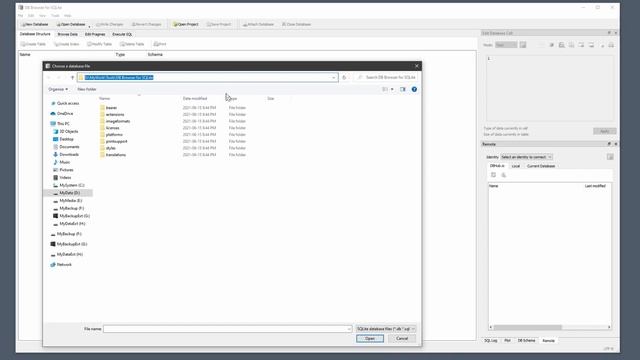The width and height of the screenshot is (640, 360).
Task: Switch to the Current Database tab
Action: pyautogui.click(x=541, y=166)
